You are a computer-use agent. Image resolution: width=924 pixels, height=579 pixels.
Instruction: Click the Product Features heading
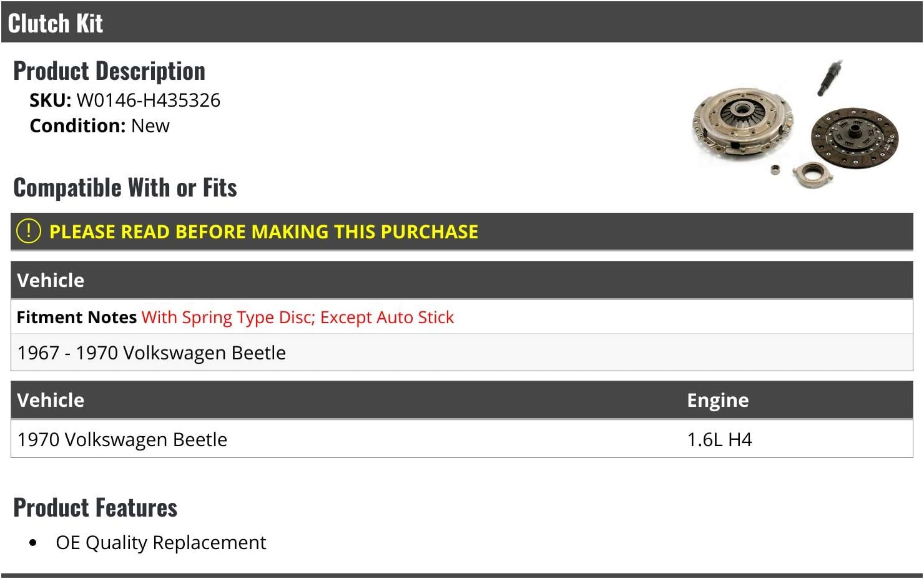95,507
